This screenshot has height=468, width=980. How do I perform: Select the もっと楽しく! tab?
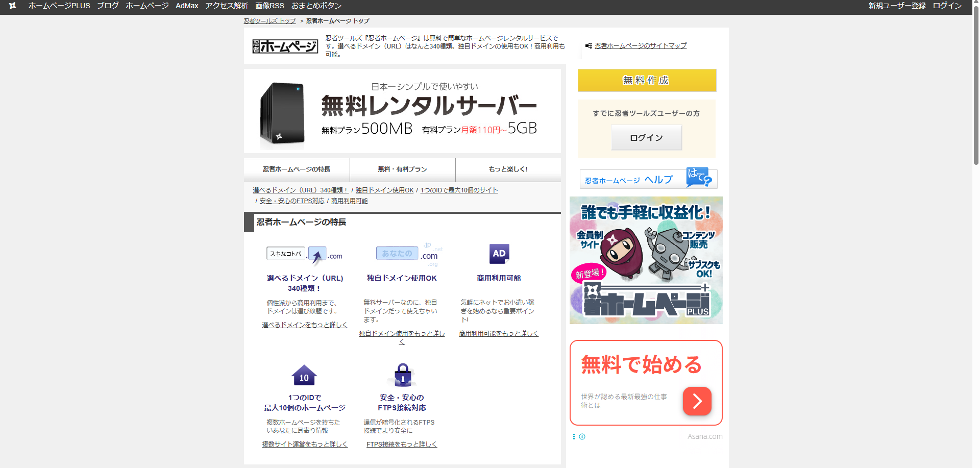[x=508, y=169]
